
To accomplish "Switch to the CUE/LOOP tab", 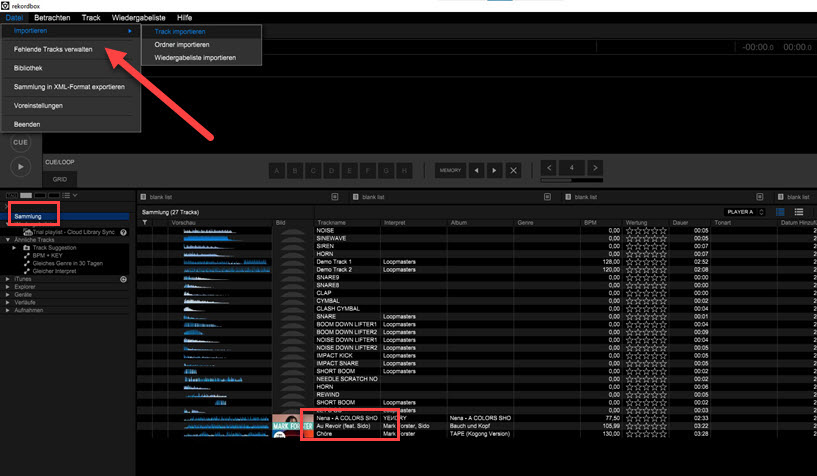I will [x=59, y=162].
